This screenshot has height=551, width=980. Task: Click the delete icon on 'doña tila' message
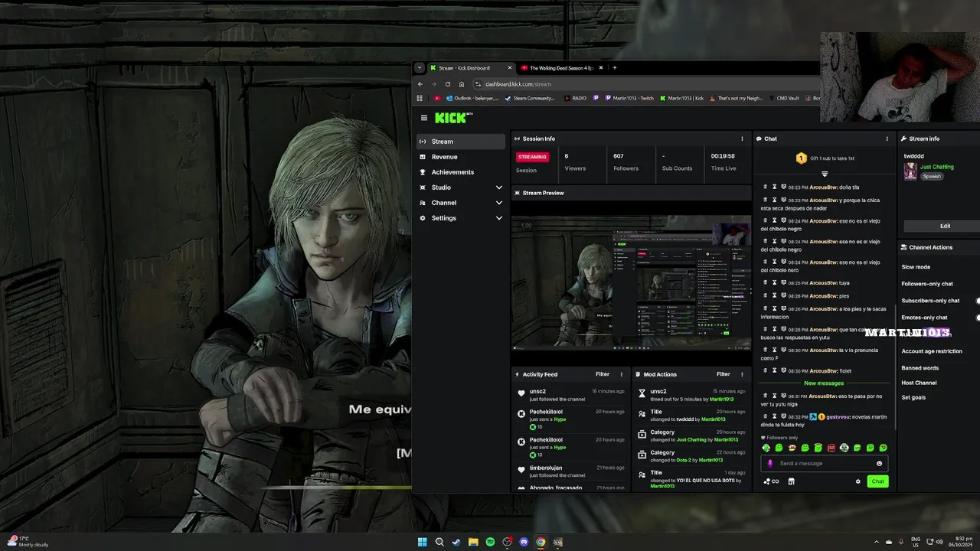[x=765, y=187]
